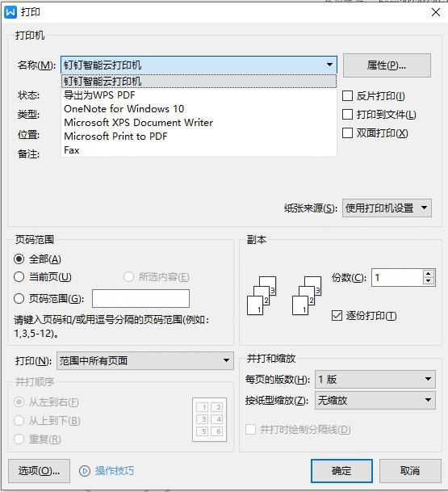This screenshot has width=448, height=492.
Task: Open the 纸张来源 paper source dropdown
Action: [387, 208]
